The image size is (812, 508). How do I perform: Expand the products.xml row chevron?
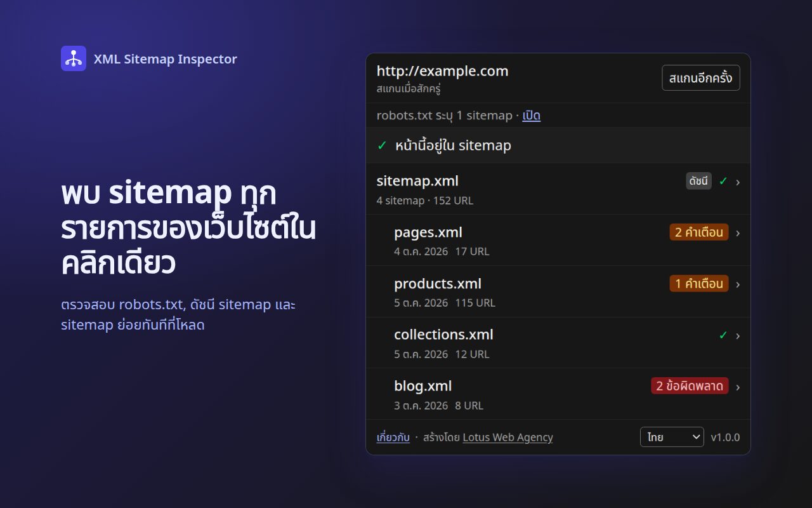click(738, 284)
